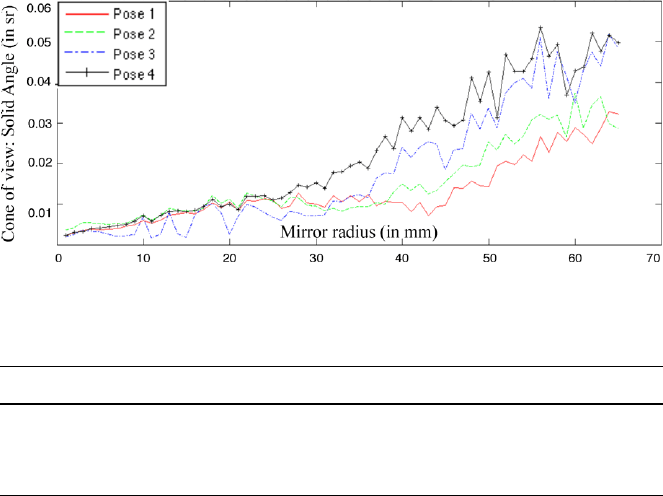Viewport: 663px width, 496px height.
Task: Click the green dashed Pose 2 legend line
Action: pyautogui.click(x=87, y=33)
